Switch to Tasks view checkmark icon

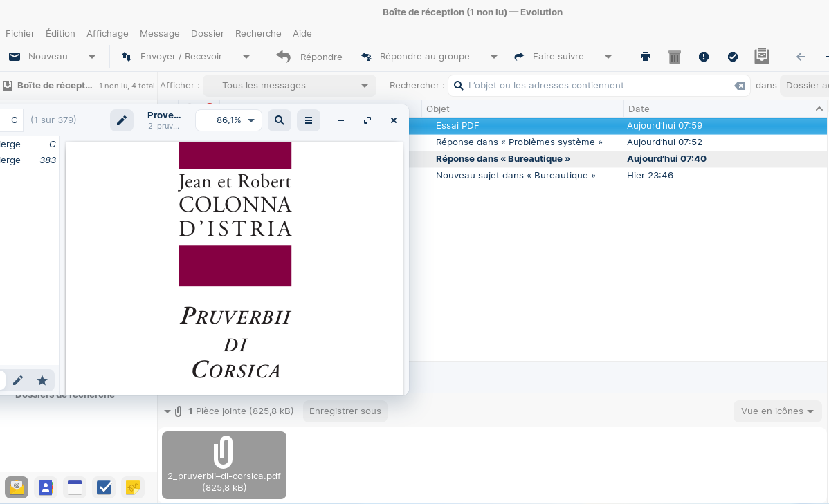click(x=104, y=487)
